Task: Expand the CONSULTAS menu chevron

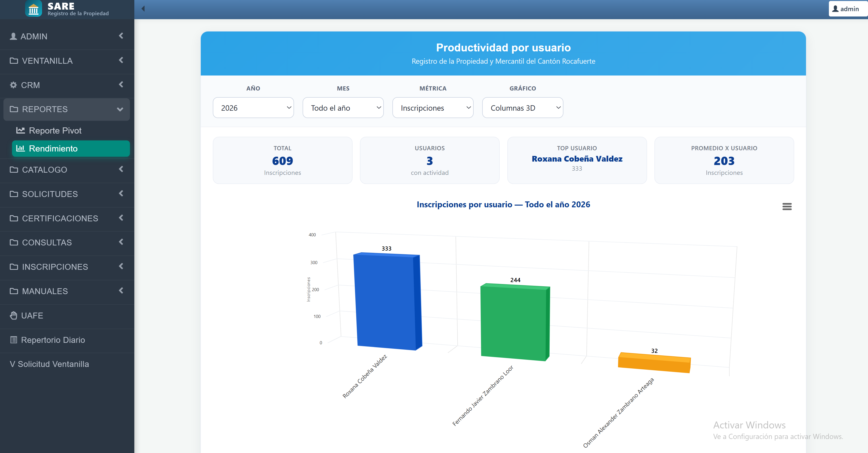Action: (x=121, y=242)
